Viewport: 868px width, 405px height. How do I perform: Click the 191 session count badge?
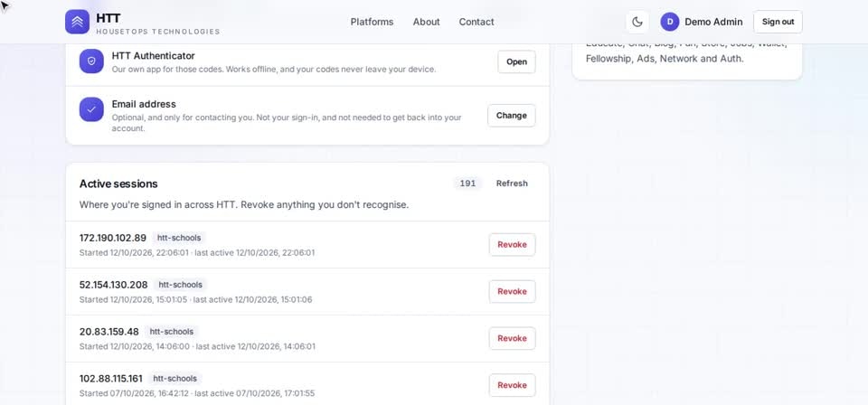tap(467, 184)
